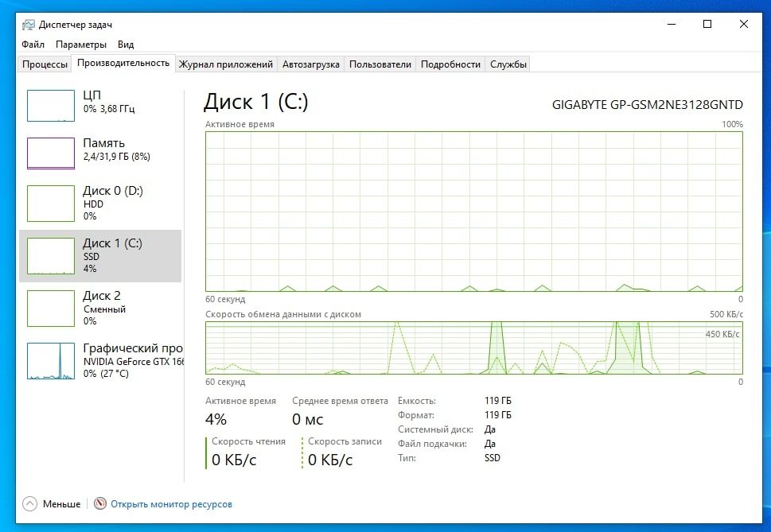Switch to the Журнал приложений tab
The height and width of the screenshot is (532, 771).
[226, 64]
